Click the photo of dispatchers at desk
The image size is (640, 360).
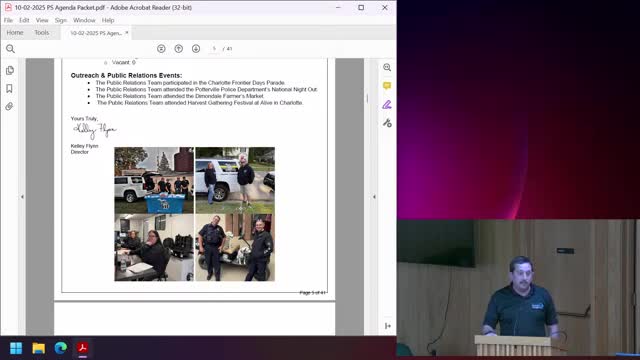[x=154, y=248]
